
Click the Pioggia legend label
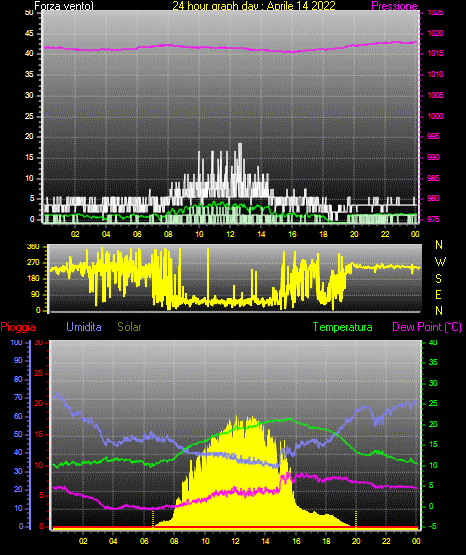point(18,327)
